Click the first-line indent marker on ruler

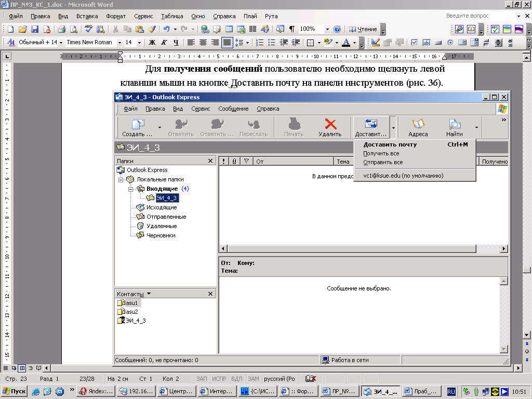pos(120,54)
